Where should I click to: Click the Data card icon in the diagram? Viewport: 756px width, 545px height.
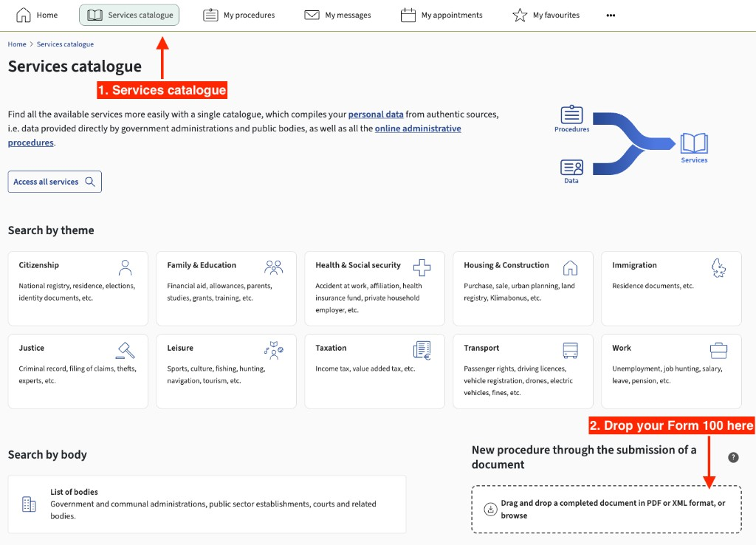click(x=572, y=168)
